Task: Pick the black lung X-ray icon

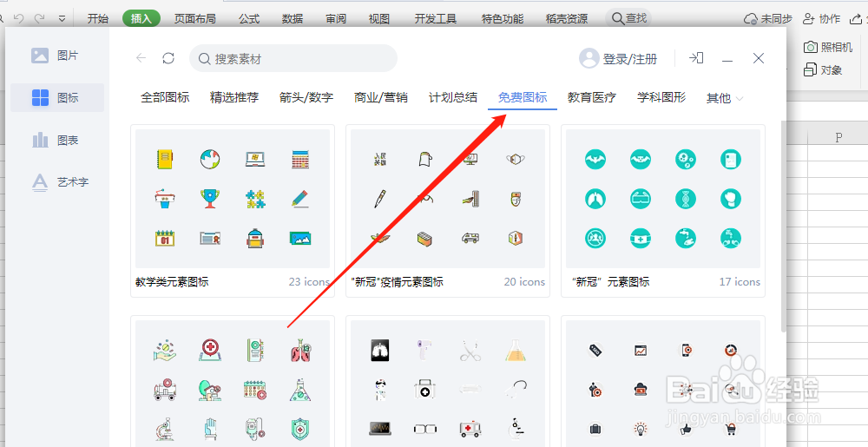Action: coord(380,350)
